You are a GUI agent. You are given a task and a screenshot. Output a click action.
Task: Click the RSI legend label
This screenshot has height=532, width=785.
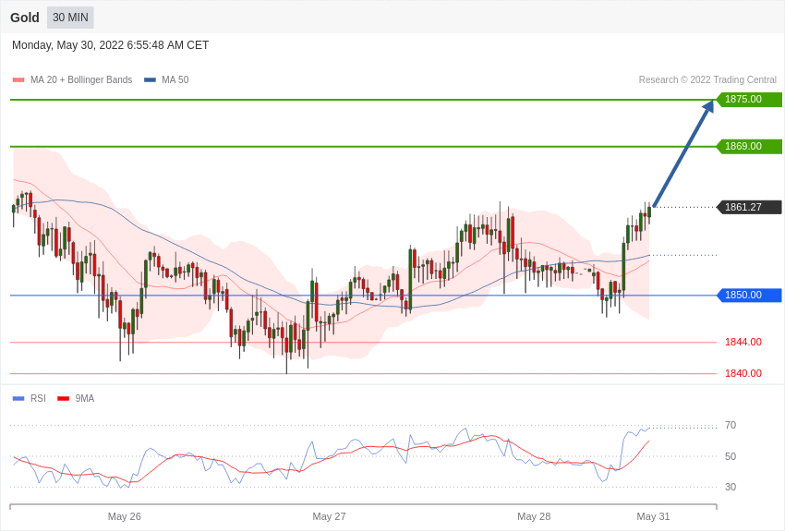[x=38, y=399]
